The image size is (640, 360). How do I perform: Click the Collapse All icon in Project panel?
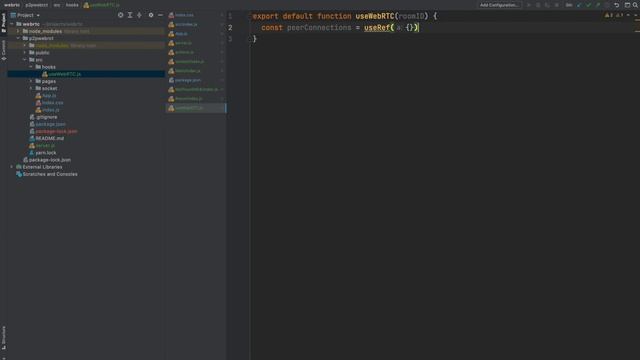pyautogui.click(x=139, y=15)
